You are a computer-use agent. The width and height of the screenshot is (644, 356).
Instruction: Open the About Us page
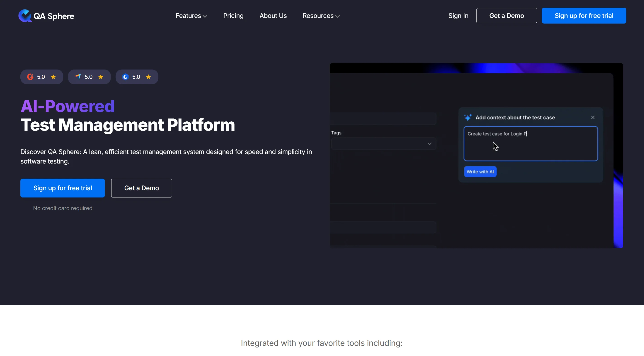coord(273,16)
